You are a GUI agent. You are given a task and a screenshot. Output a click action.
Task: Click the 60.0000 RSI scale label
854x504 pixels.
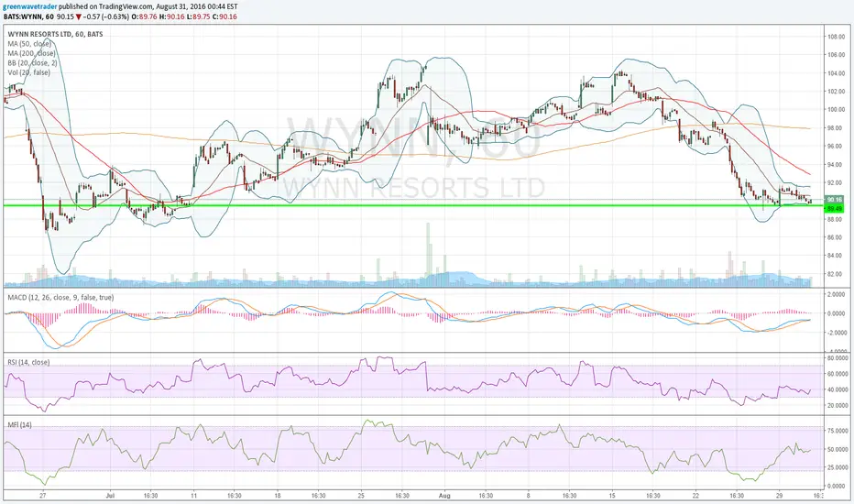point(836,374)
